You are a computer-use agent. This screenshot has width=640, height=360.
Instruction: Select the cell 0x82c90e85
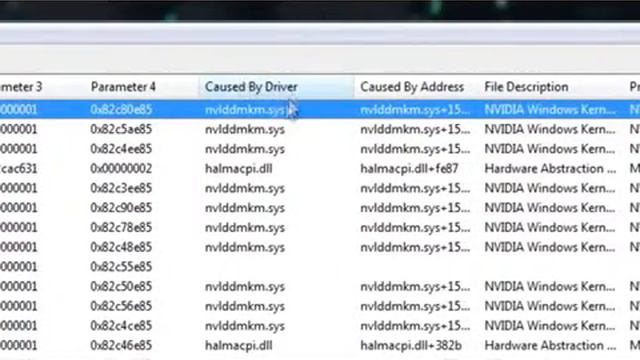point(121,208)
